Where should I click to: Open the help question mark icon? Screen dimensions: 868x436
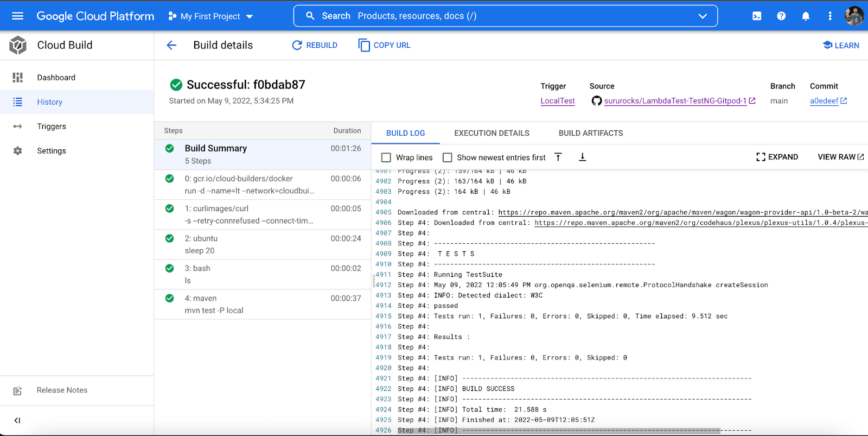(x=781, y=16)
